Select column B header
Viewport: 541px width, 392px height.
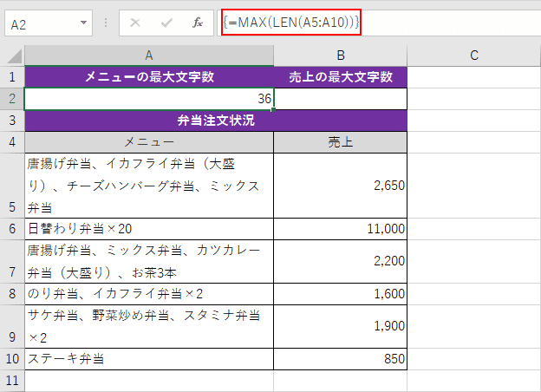(340, 56)
